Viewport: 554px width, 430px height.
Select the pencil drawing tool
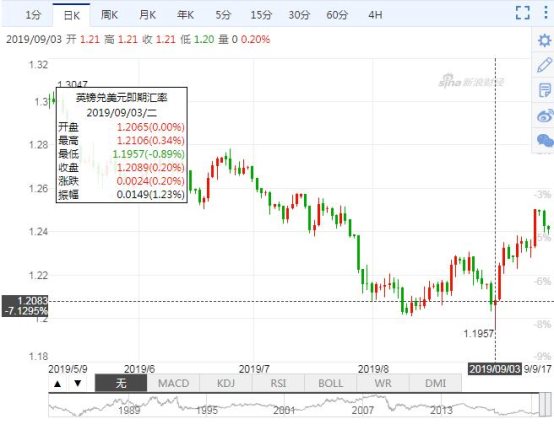tap(544, 65)
